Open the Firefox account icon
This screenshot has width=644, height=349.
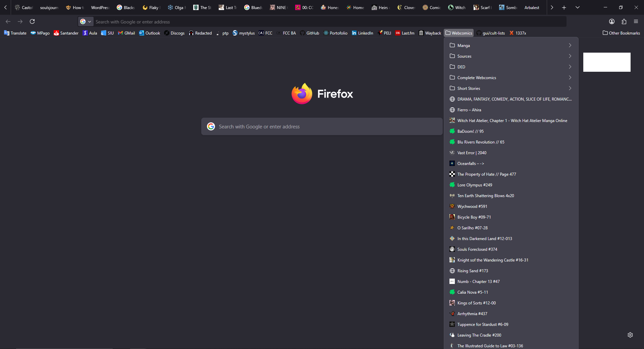click(612, 21)
